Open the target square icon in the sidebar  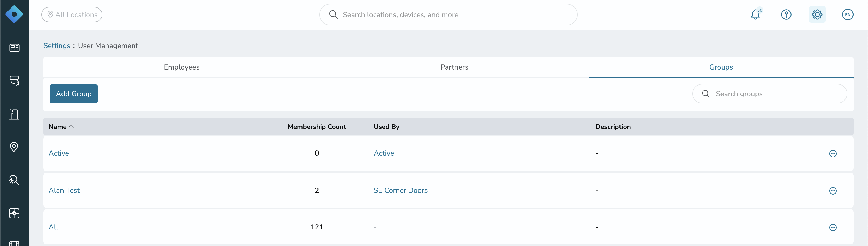tap(14, 213)
